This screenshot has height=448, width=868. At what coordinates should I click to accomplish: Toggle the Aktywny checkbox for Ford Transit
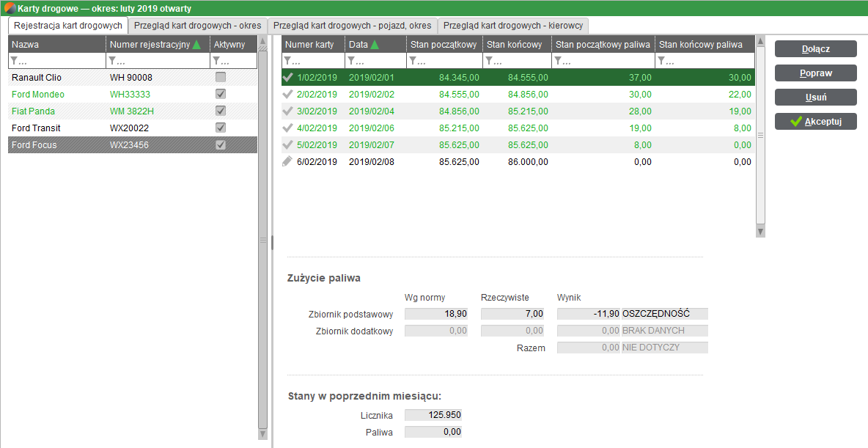(x=221, y=128)
